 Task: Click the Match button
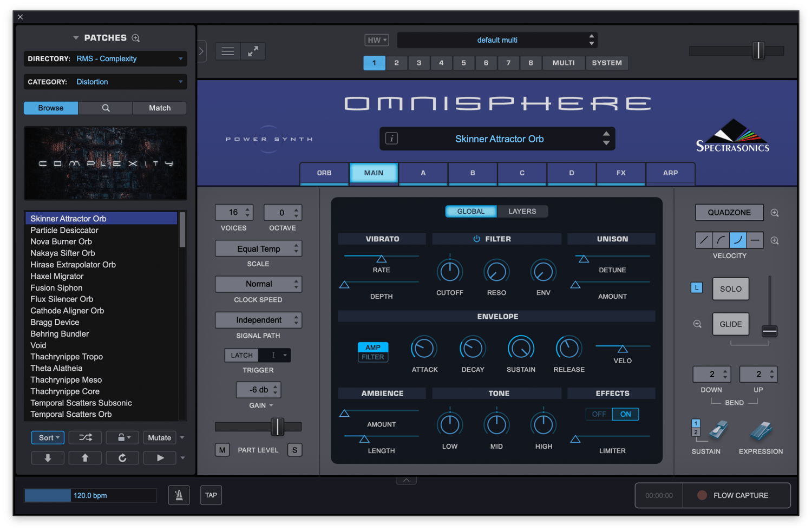click(x=160, y=108)
